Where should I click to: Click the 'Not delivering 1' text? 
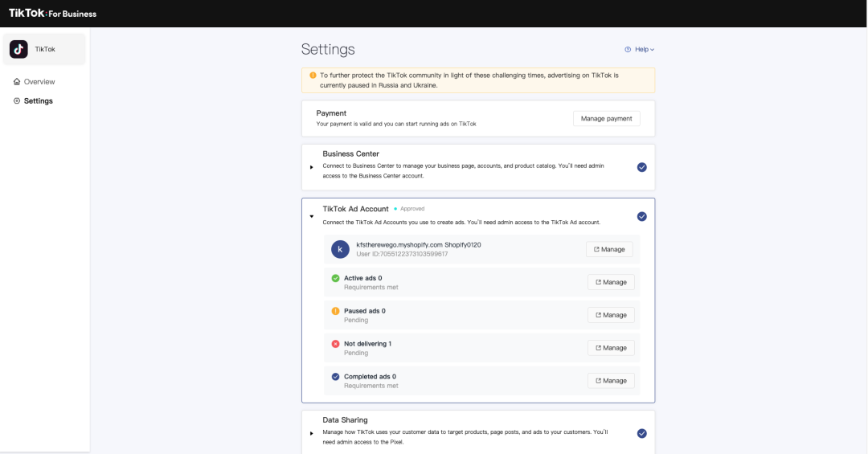(x=367, y=344)
